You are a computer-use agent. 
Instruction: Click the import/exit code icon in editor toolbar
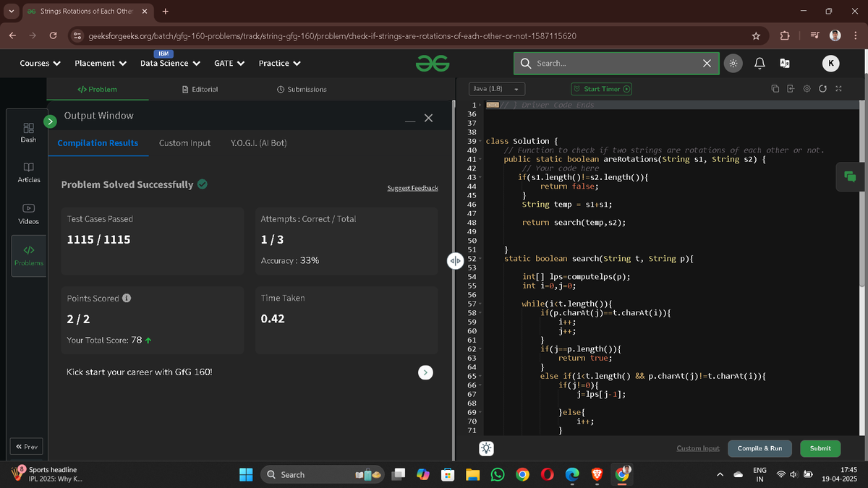coord(791,89)
